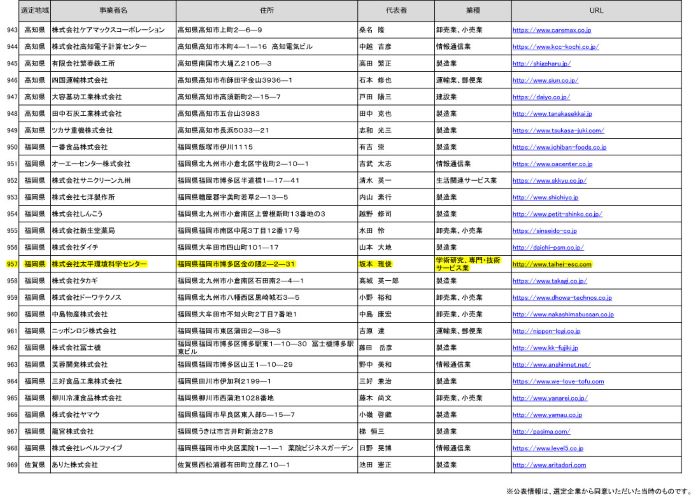Open the URL for 田中石灰工業株式会社
Image resolution: width=700 pixels, height=498 pixels.
pyautogui.click(x=552, y=114)
